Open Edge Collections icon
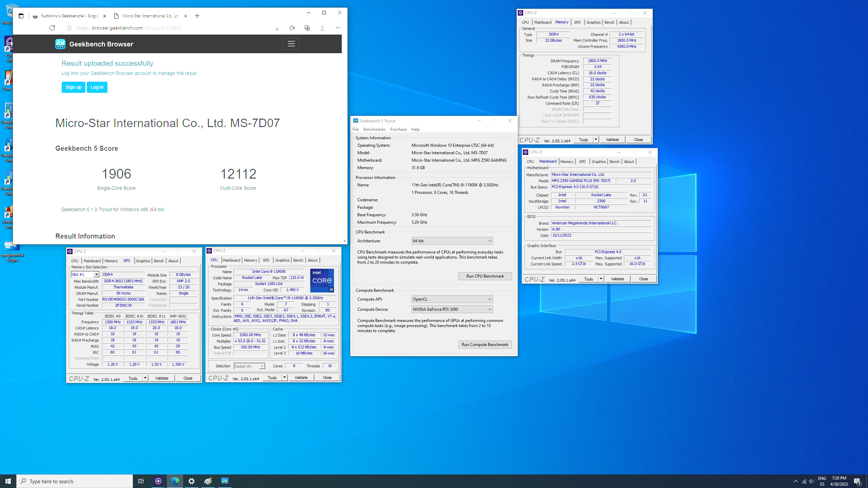The height and width of the screenshot is (488, 868). (307, 28)
